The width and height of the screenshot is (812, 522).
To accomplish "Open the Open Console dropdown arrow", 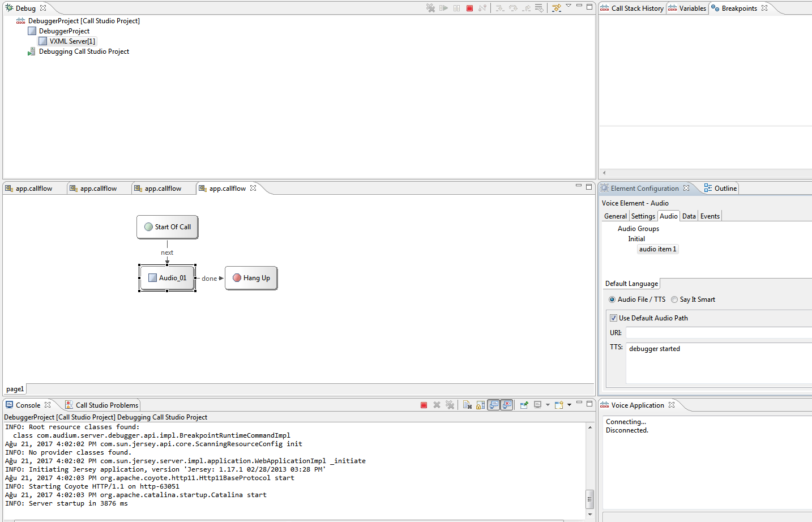I will 569,405.
